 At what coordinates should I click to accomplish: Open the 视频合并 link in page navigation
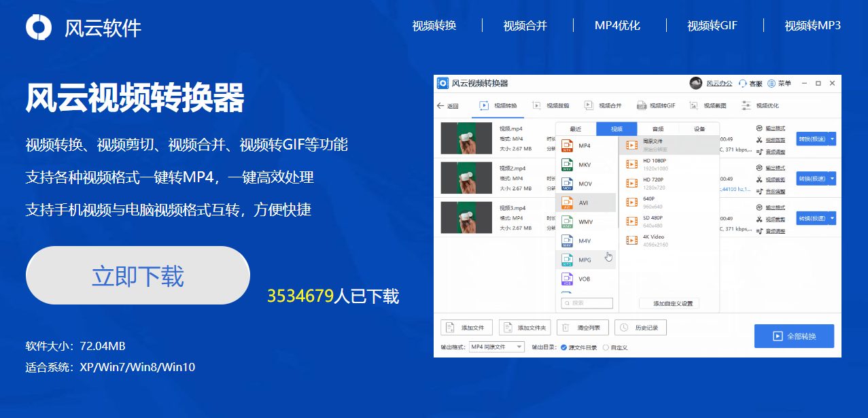[525, 26]
